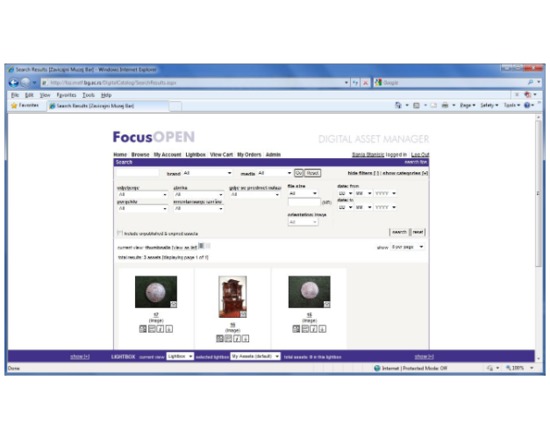Click the blue Help icon in command bar
Image resolution: width=550 pixels, height=440 pixels.
click(x=527, y=105)
